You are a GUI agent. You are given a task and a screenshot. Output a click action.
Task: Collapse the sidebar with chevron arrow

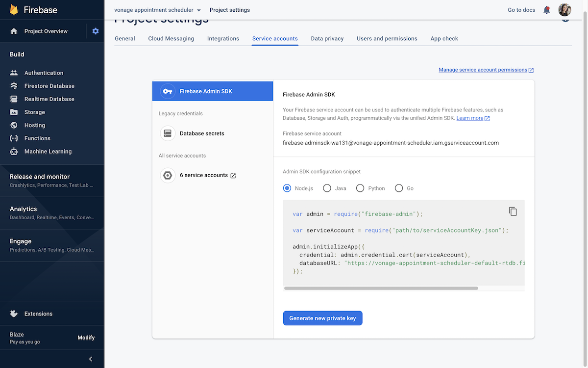pos(91,359)
